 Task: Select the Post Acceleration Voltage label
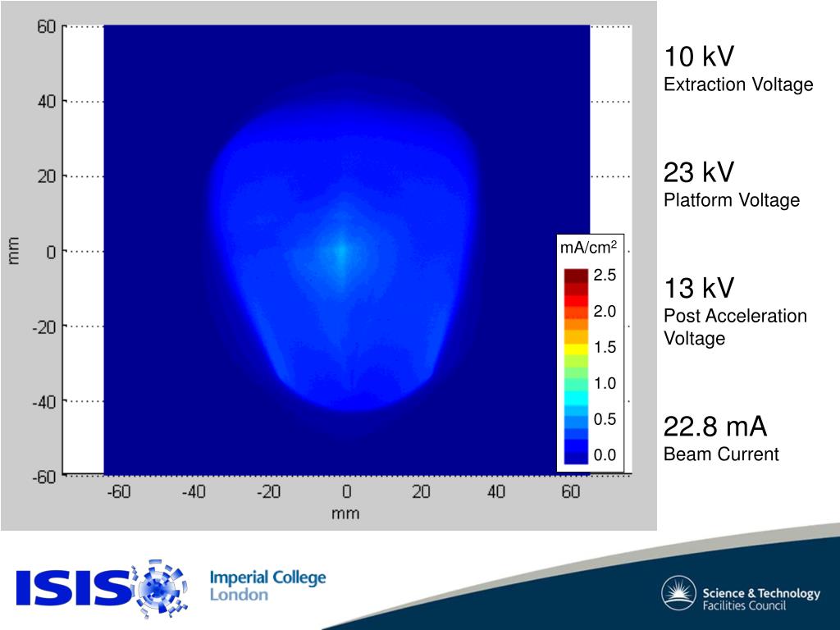tap(735, 326)
